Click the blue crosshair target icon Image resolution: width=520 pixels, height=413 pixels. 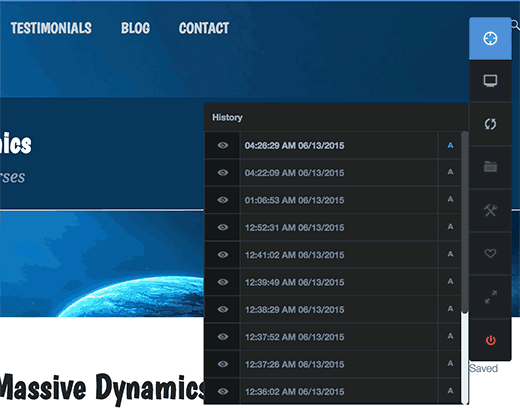(490, 38)
